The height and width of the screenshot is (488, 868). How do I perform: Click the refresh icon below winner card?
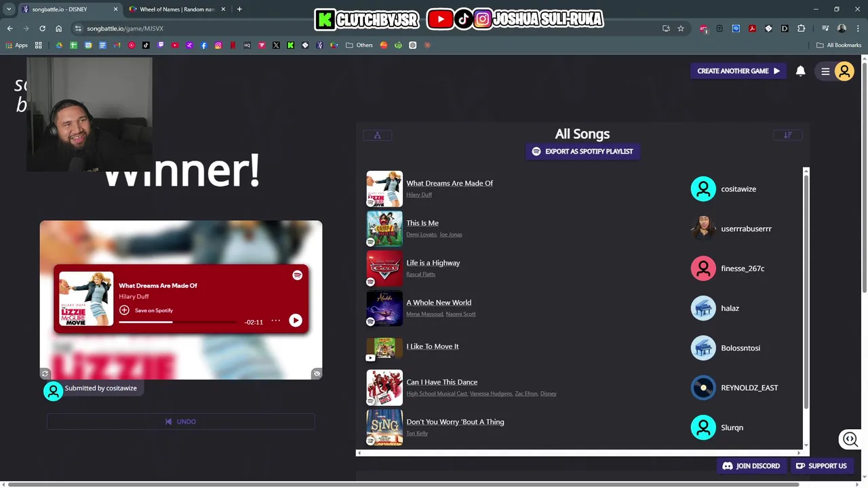(x=45, y=373)
